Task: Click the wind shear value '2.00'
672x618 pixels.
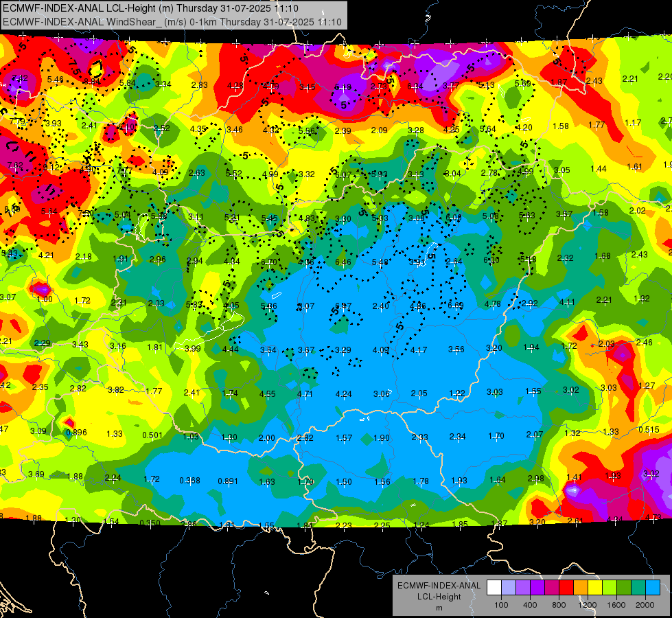Action: [266, 438]
